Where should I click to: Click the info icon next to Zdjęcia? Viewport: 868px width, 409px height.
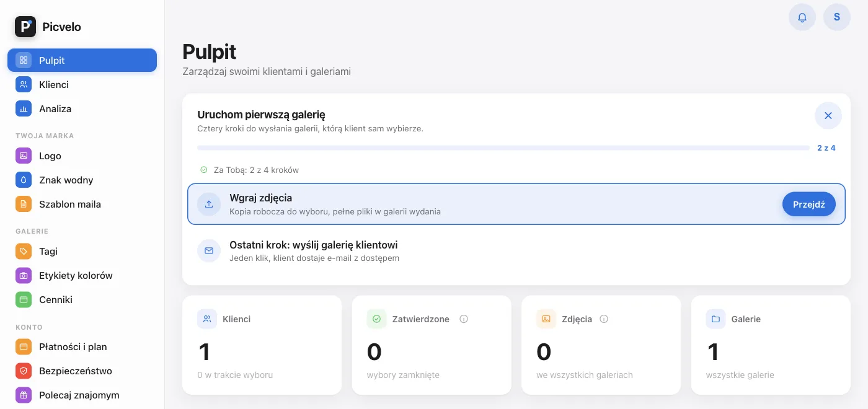tap(604, 319)
